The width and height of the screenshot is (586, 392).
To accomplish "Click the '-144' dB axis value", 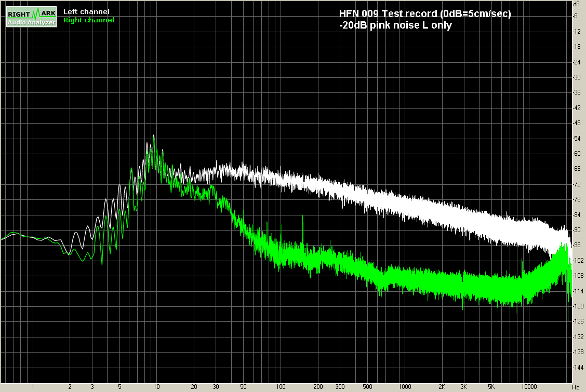I will pos(578,368).
